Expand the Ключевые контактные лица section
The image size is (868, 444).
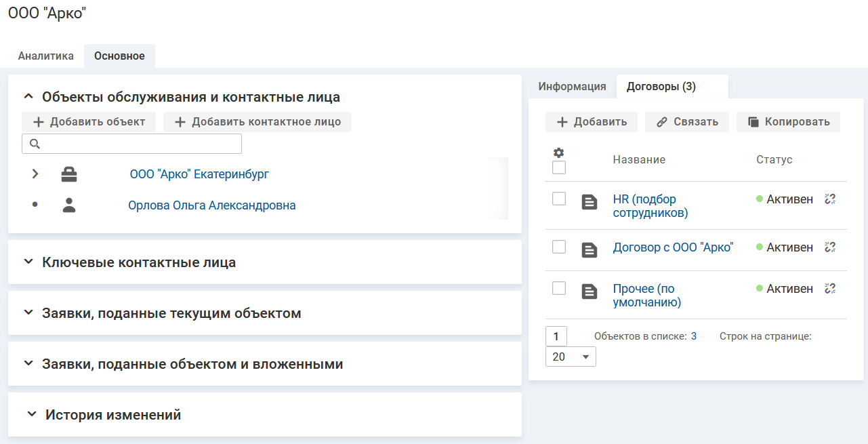(28, 262)
